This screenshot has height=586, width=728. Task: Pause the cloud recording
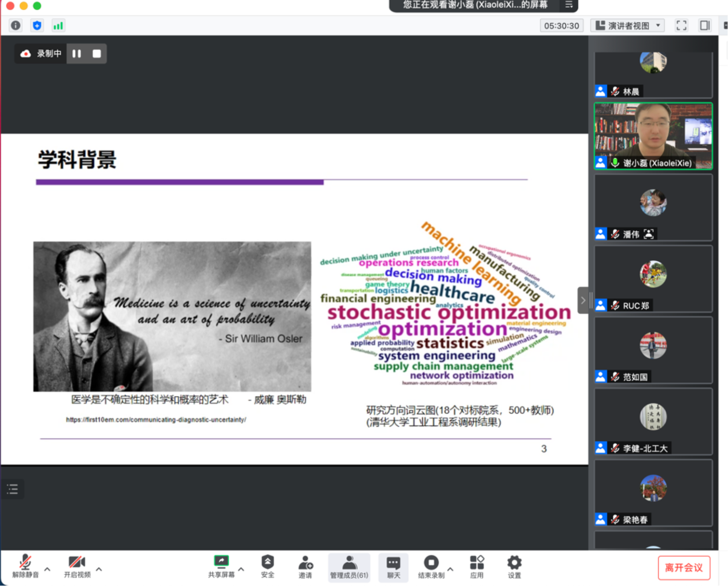(77, 54)
